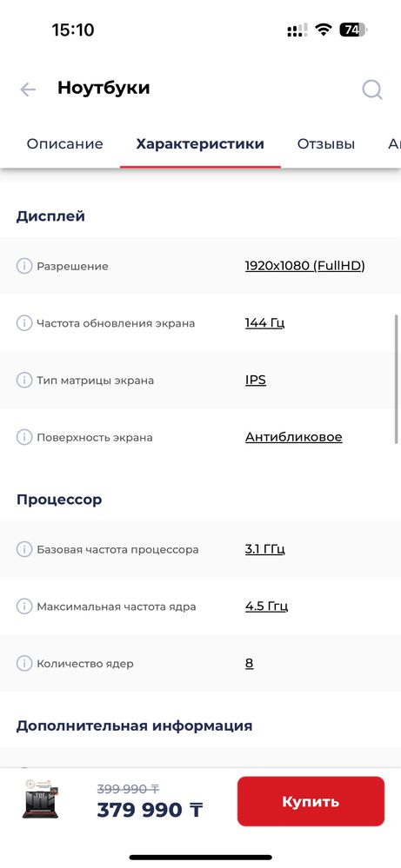Open info icon for Тип матрицы экрана

coord(23,381)
